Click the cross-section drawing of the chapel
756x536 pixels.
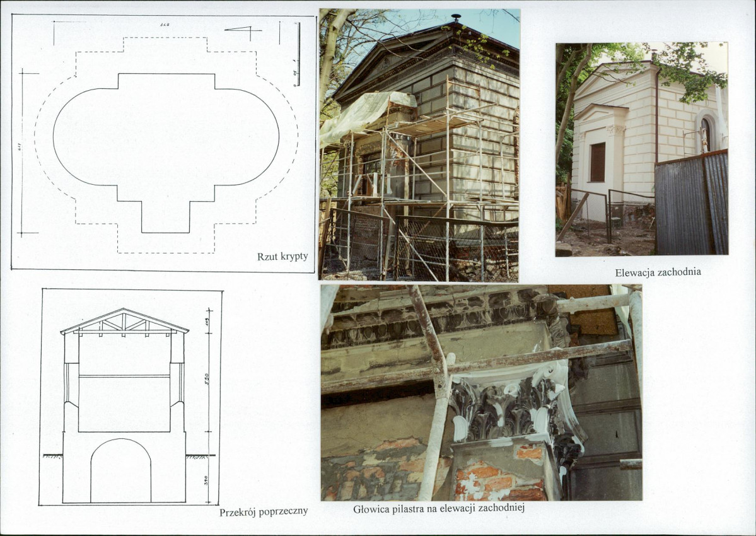[x=131, y=397]
